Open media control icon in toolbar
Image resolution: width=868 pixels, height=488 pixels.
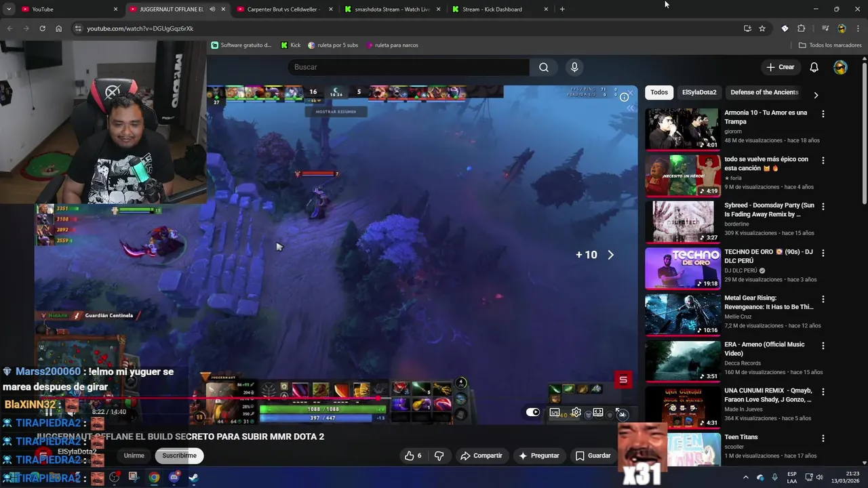(825, 28)
